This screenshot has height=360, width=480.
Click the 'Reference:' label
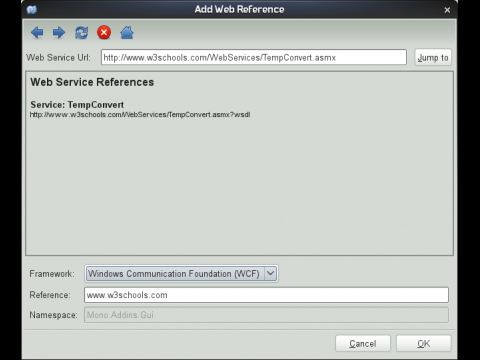50,295
